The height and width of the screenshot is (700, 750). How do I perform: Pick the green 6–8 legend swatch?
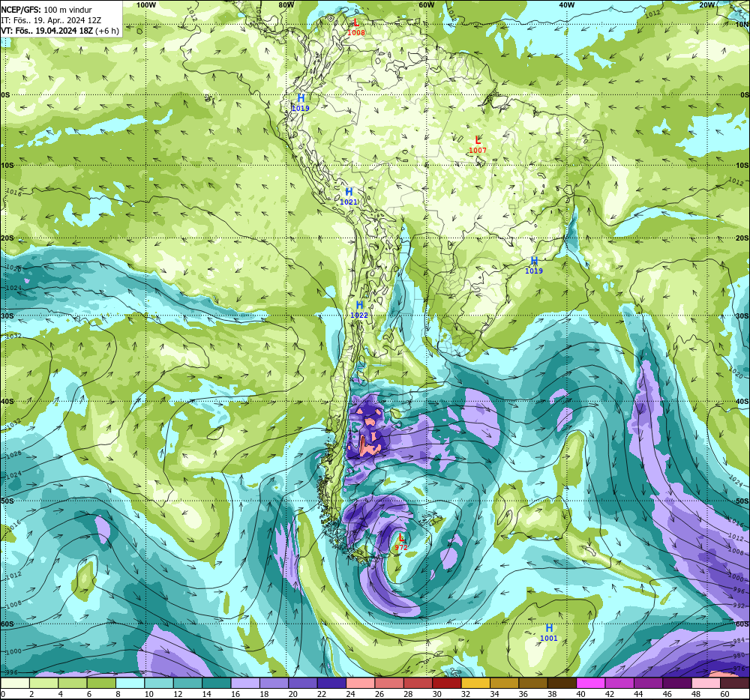click(101, 684)
